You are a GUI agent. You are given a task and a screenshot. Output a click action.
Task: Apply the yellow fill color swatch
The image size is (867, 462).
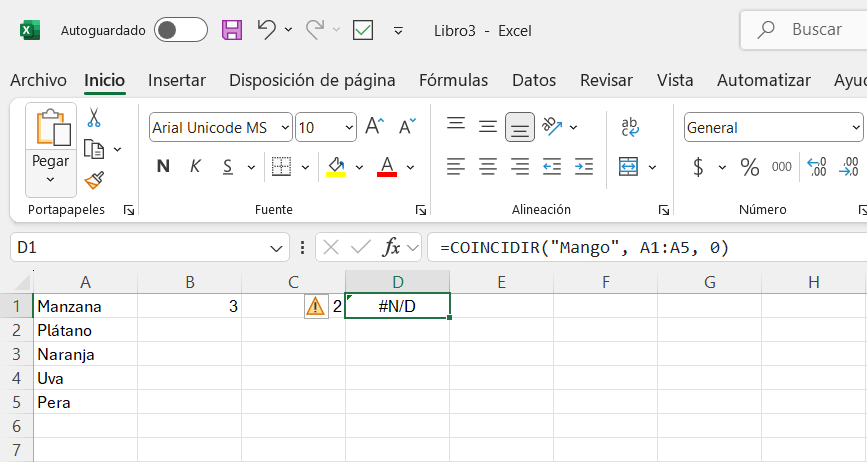click(336, 166)
